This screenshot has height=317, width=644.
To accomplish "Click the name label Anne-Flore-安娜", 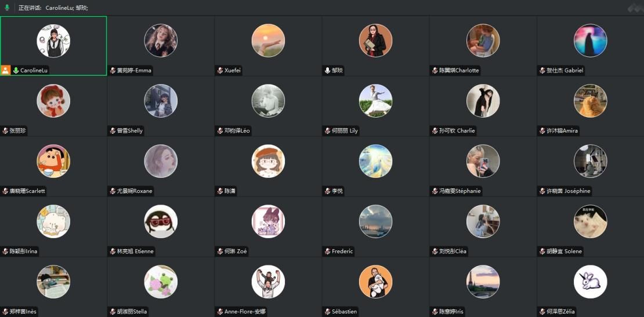I will point(245,312).
